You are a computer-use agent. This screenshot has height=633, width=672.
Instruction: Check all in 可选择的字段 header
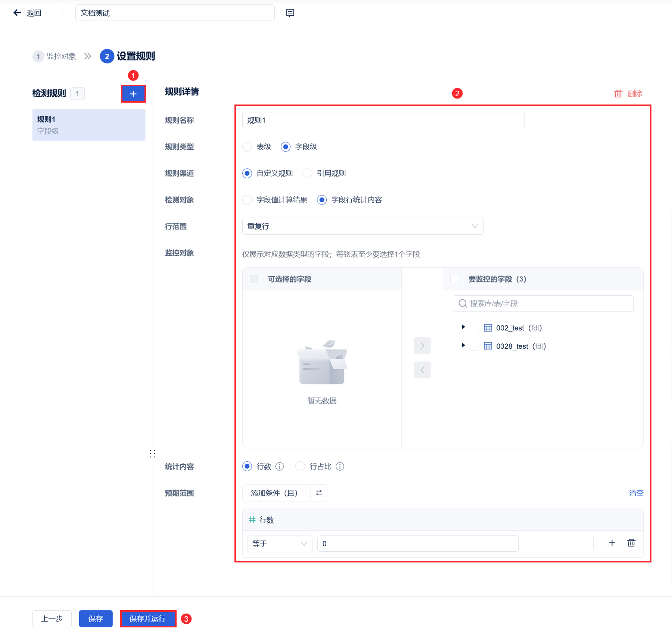click(254, 279)
